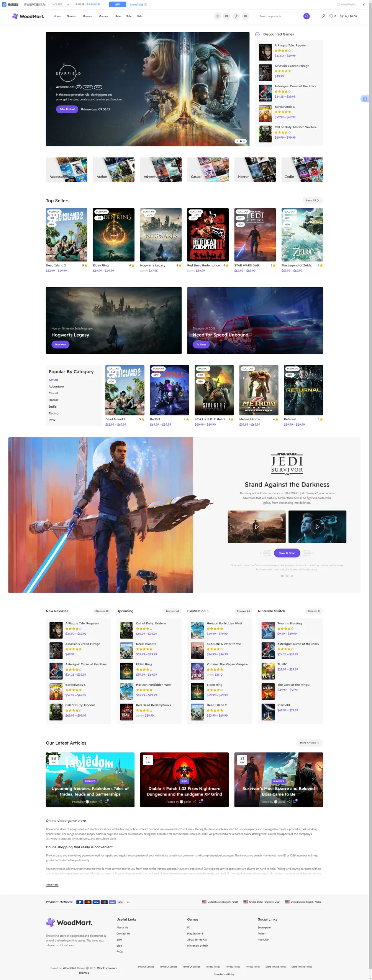Open Voltaire: The Vegan Vampire title
Viewport: 372px width, 980px height.
(227, 664)
